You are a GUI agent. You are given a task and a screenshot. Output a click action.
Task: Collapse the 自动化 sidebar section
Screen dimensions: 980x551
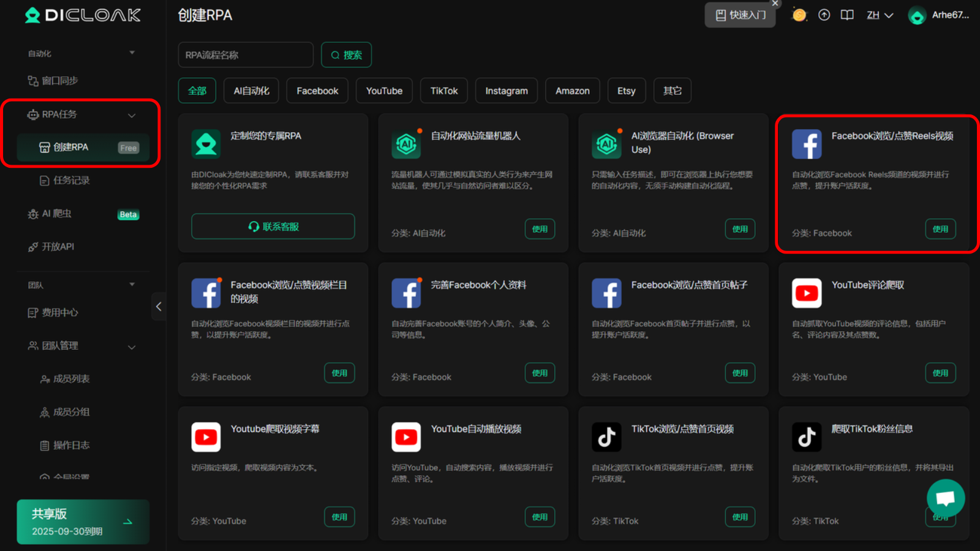[x=132, y=53]
